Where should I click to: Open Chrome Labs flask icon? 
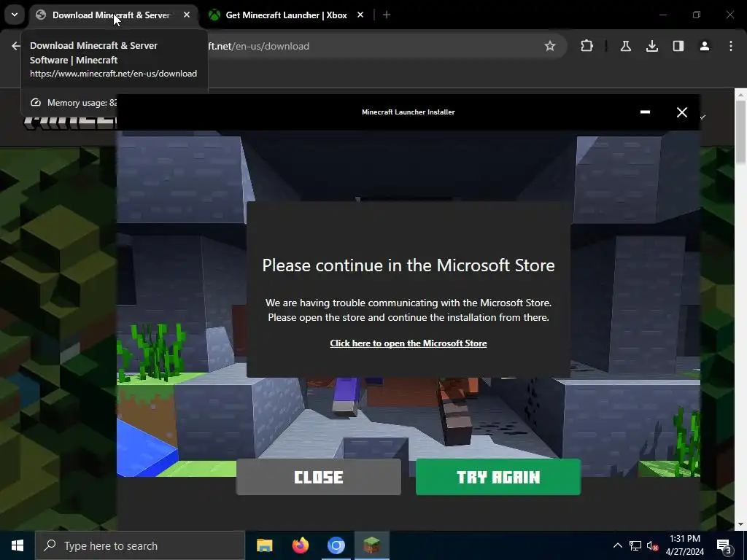[625, 46]
